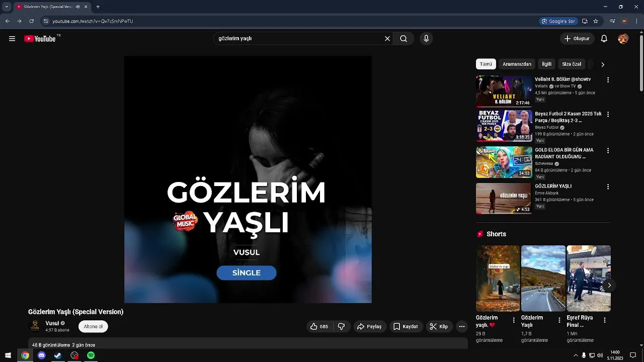The height and width of the screenshot is (362, 644).
Task: Open Chrome from the taskbar
Action: point(25,355)
